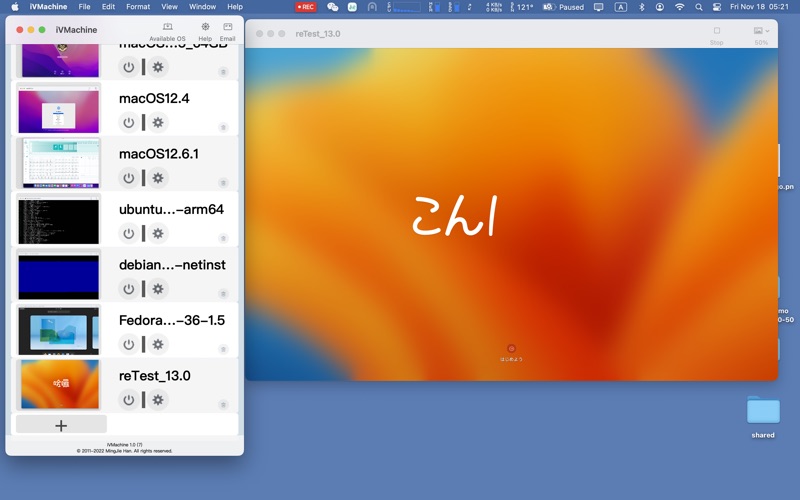Click the macOS12.4 name label
Viewport: 800px width, 500px height.
click(154, 98)
